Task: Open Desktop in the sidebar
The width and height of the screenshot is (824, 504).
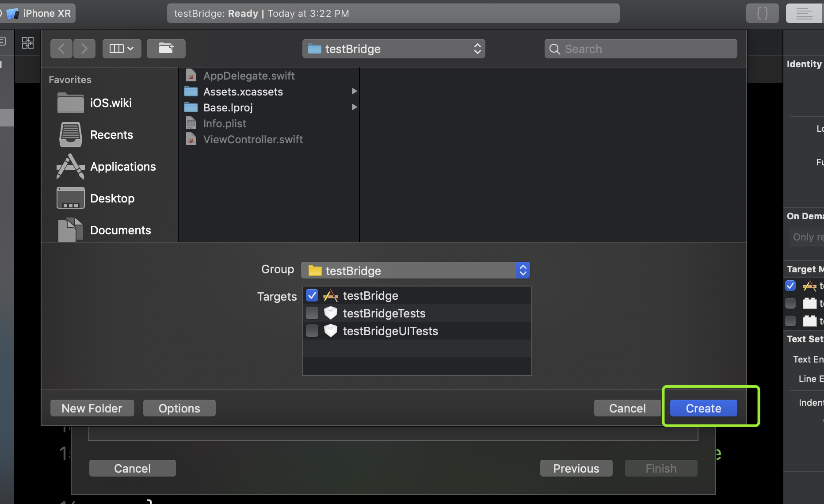Action: (x=95, y=199)
